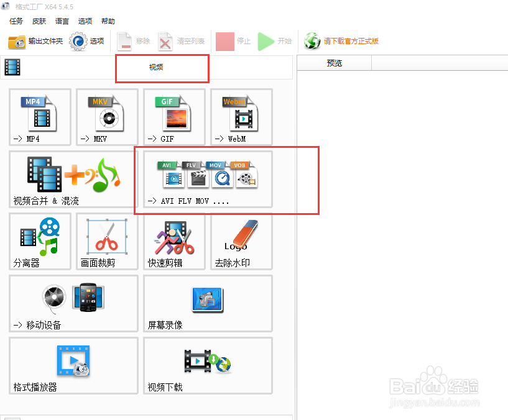Open 视频合并 & 混流 tool
This screenshot has width=508, height=420.
pos(73,179)
